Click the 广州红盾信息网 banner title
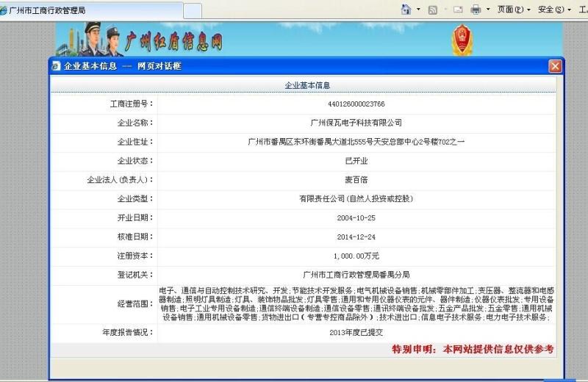The image size is (588, 382). point(174,41)
